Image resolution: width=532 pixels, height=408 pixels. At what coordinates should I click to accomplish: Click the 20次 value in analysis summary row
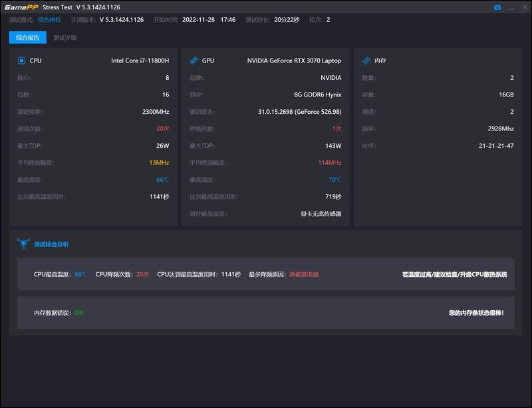pyautogui.click(x=142, y=274)
